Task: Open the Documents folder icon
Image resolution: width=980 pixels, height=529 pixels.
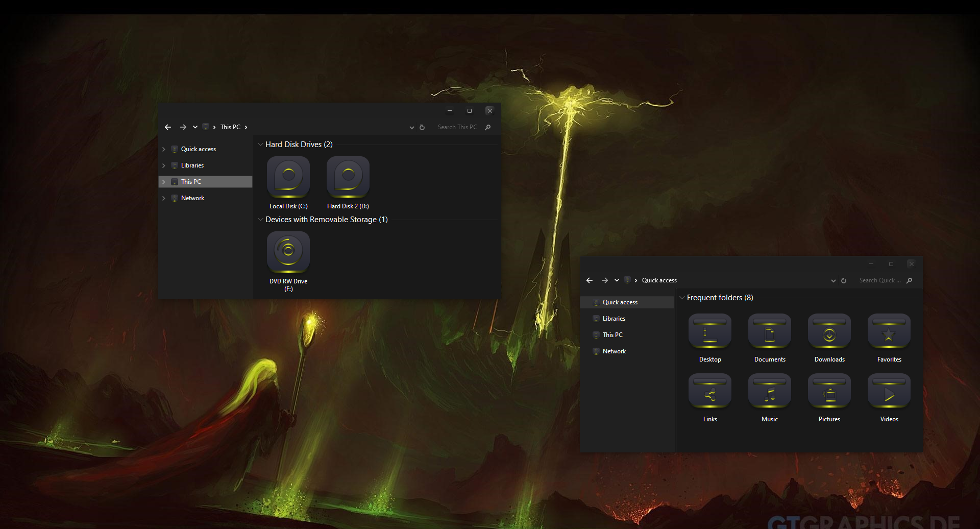Action: click(770, 331)
